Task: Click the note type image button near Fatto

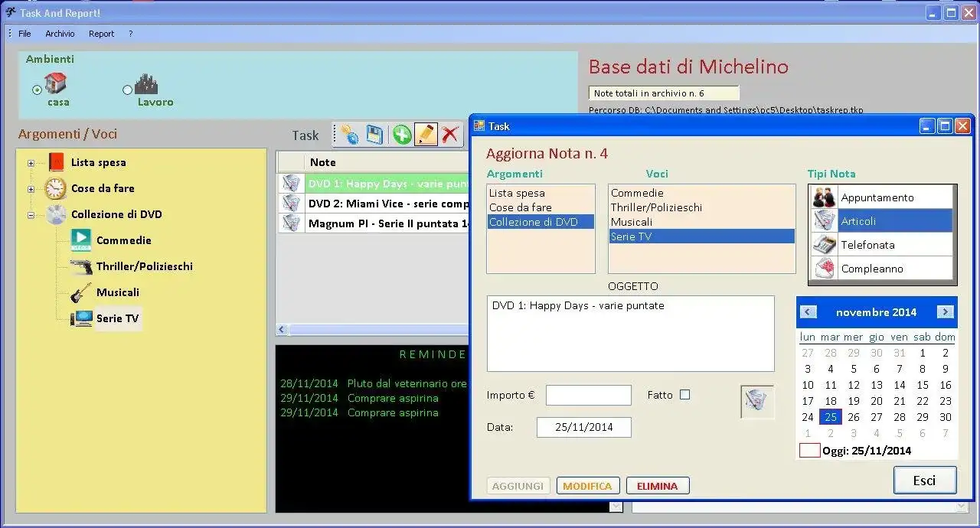Action: (x=757, y=402)
